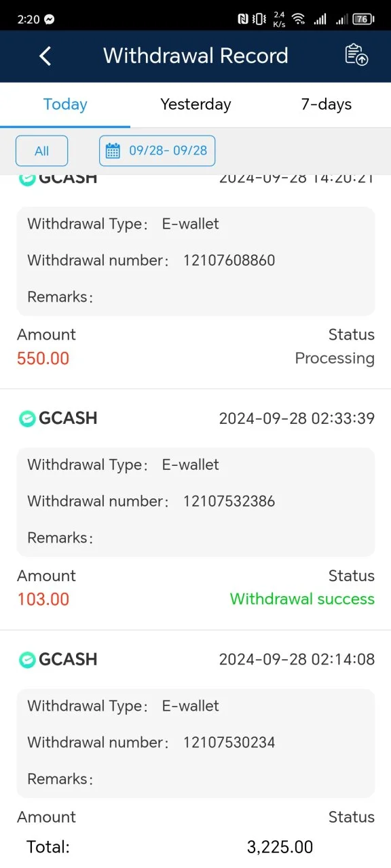Switch to the Today tab

tap(65, 104)
